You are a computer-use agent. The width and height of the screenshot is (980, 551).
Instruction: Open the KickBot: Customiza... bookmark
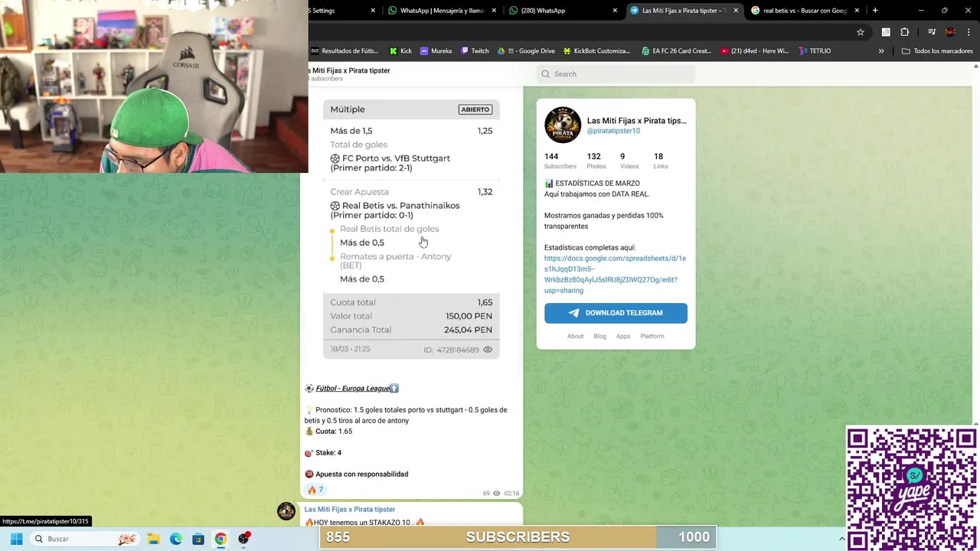[596, 51]
